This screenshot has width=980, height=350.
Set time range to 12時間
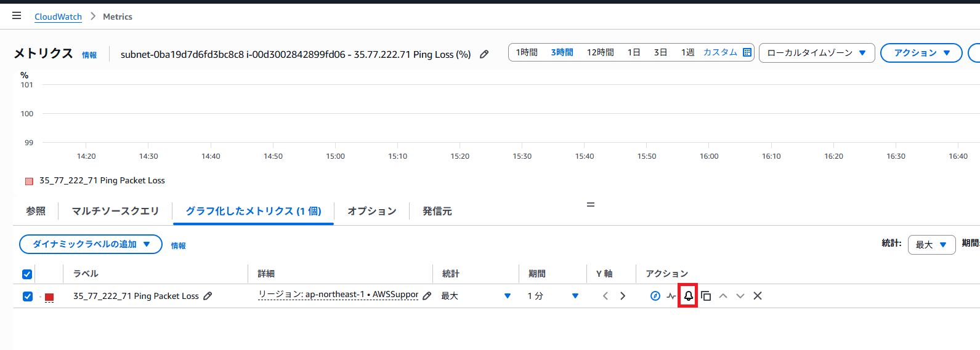coord(600,52)
